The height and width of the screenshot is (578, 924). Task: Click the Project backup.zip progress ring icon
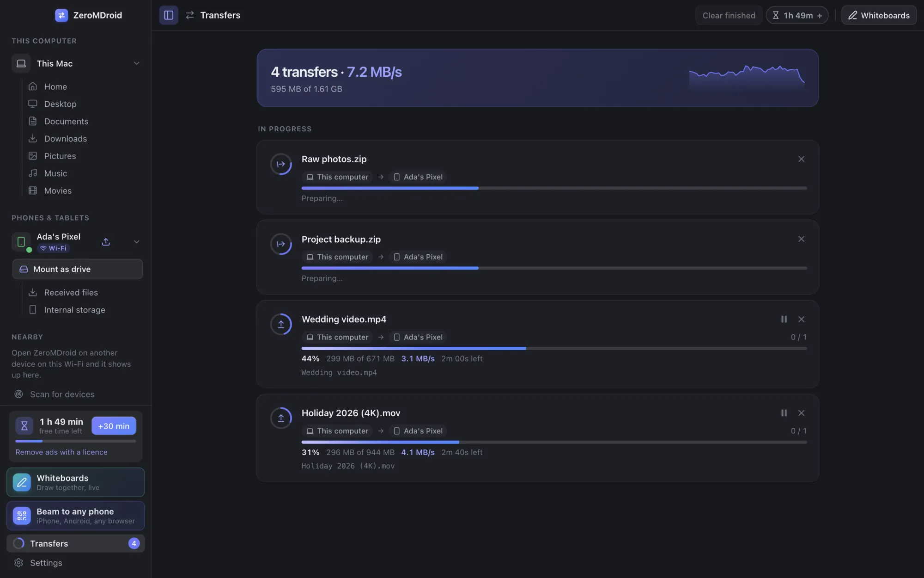tap(281, 244)
